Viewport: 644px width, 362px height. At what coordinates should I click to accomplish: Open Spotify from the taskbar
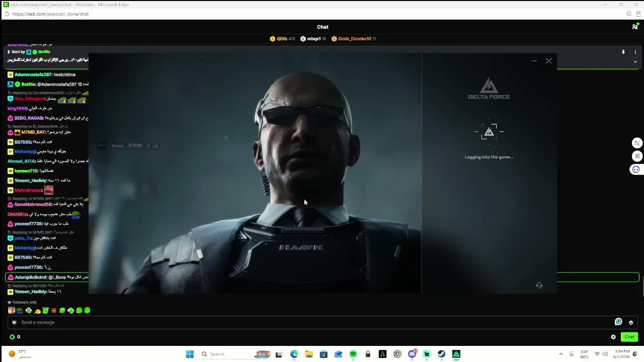[x=353, y=354]
